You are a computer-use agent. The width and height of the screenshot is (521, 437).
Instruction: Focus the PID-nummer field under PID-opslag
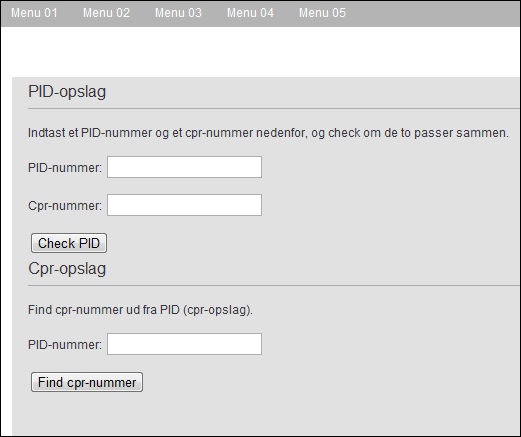[184, 167]
